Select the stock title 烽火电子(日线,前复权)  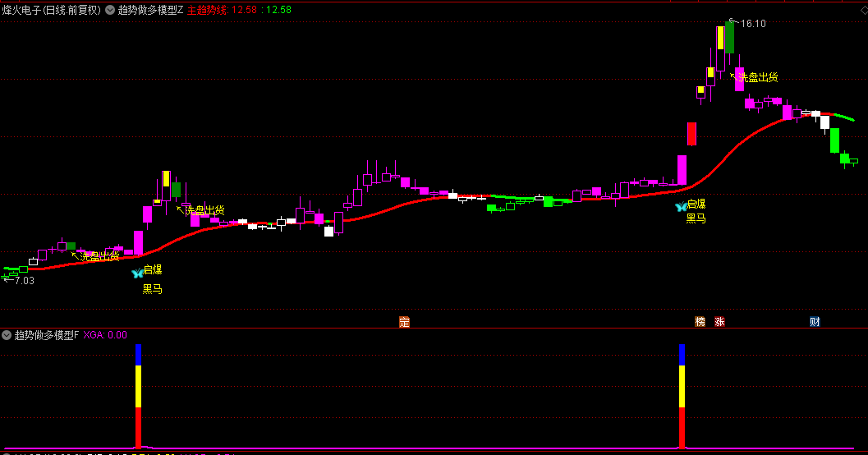click(52, 10)
